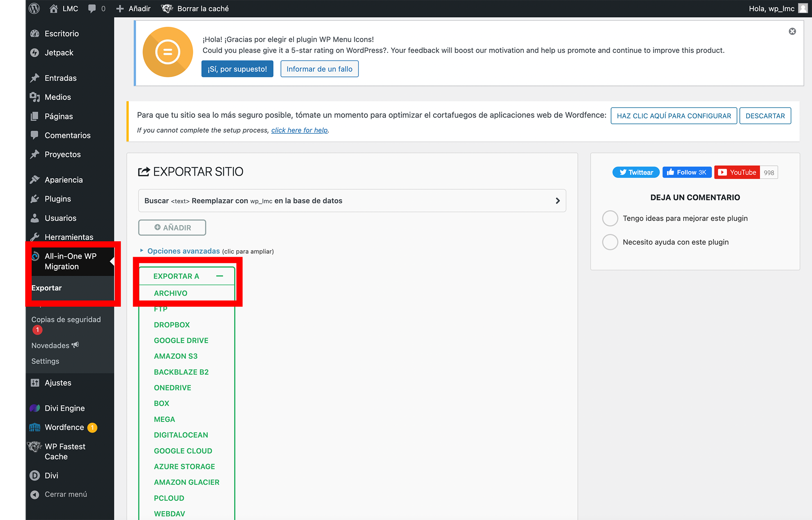Screen dimensions: 812x520
Task: Click DESCARTAR on Wordfence notice
Action: coord(765,116)
